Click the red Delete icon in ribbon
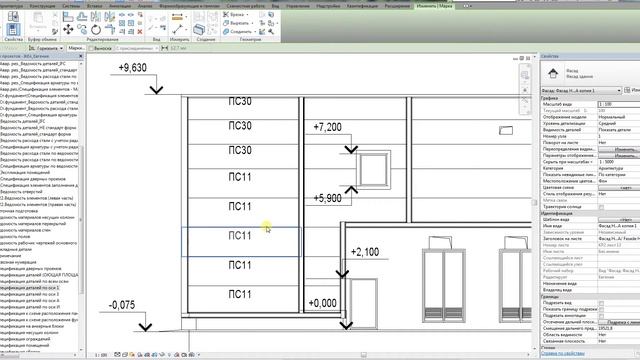Viewport: 640px width, 360px height. [140, 31]
